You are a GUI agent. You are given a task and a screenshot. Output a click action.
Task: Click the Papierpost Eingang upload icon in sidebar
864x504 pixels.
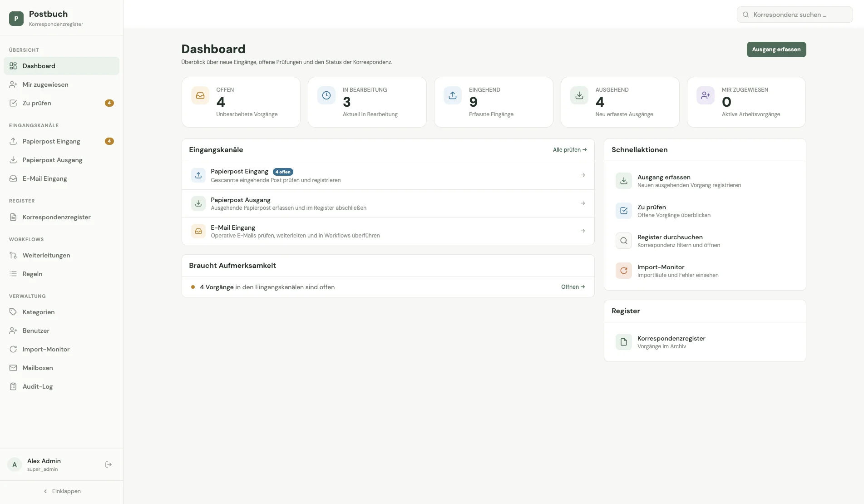click(13, 141)
